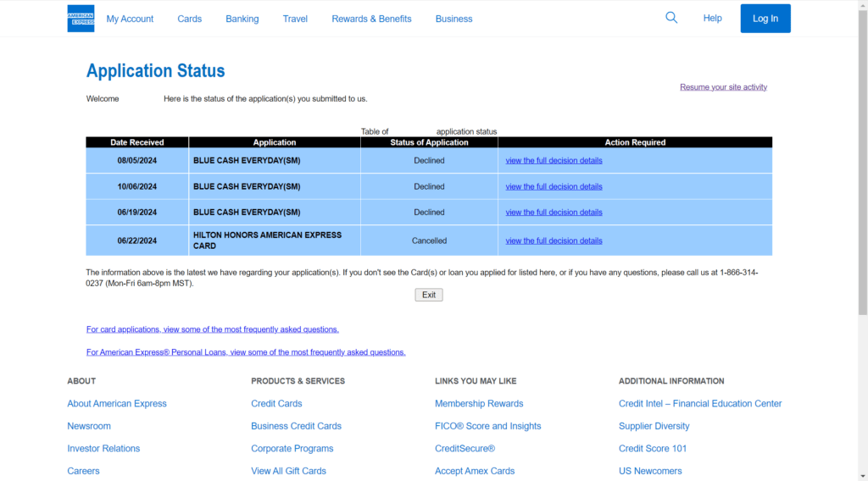This screenshot has width=868, height=481.
Task: Open the CreditSecure link
Action: pyautogui.click(x=465, y=448)
